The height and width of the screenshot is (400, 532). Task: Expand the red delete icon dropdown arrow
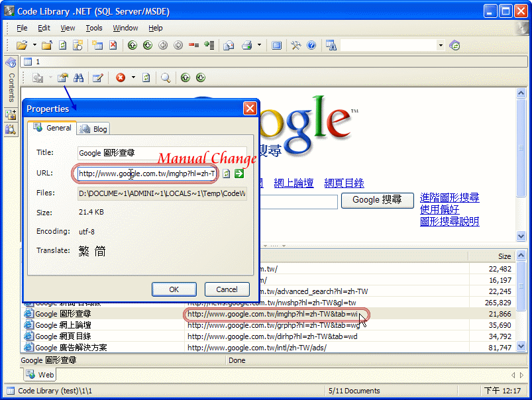133,77
